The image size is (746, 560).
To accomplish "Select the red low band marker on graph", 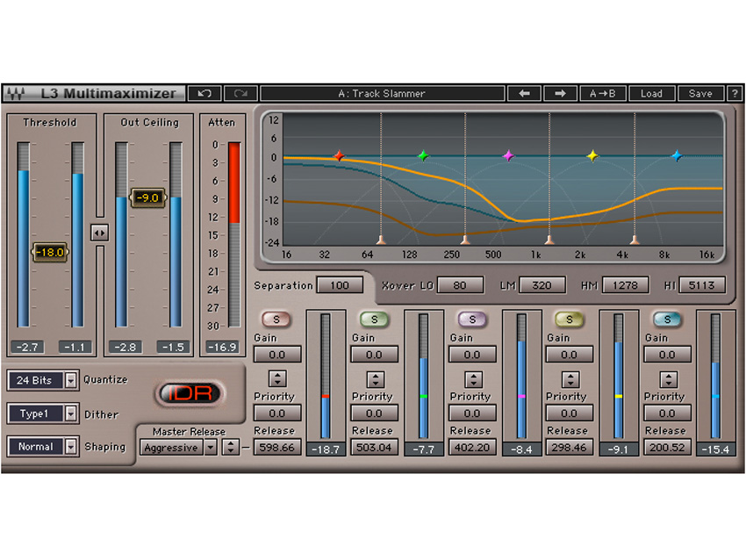I will (x=339, y=155).
